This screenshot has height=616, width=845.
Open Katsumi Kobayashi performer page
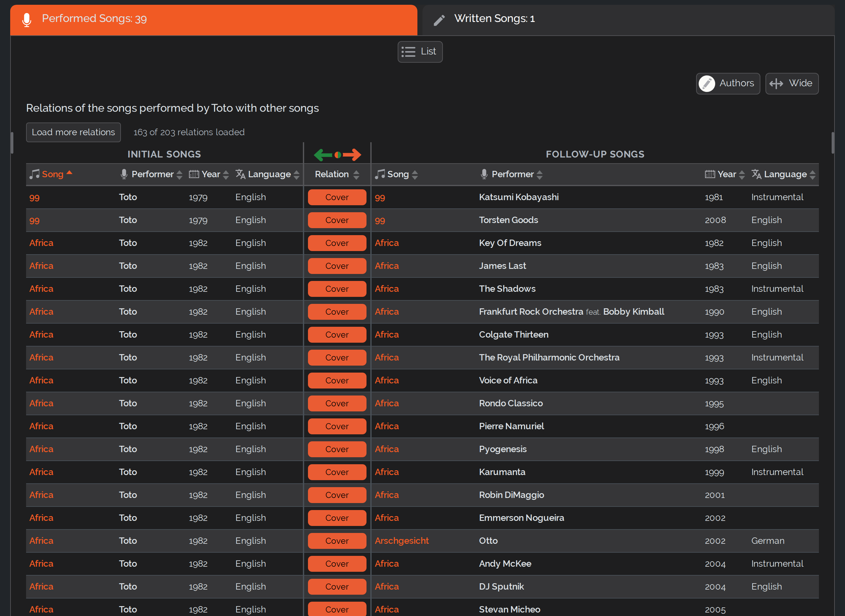coord(519,197)
